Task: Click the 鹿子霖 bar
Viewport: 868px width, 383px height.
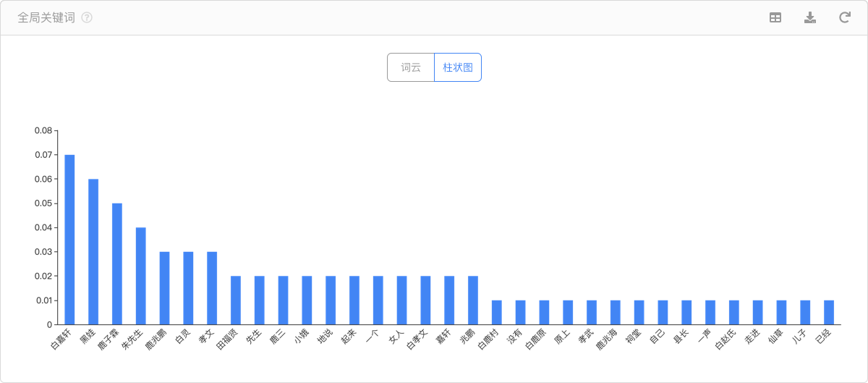Action: pos(117,264)
